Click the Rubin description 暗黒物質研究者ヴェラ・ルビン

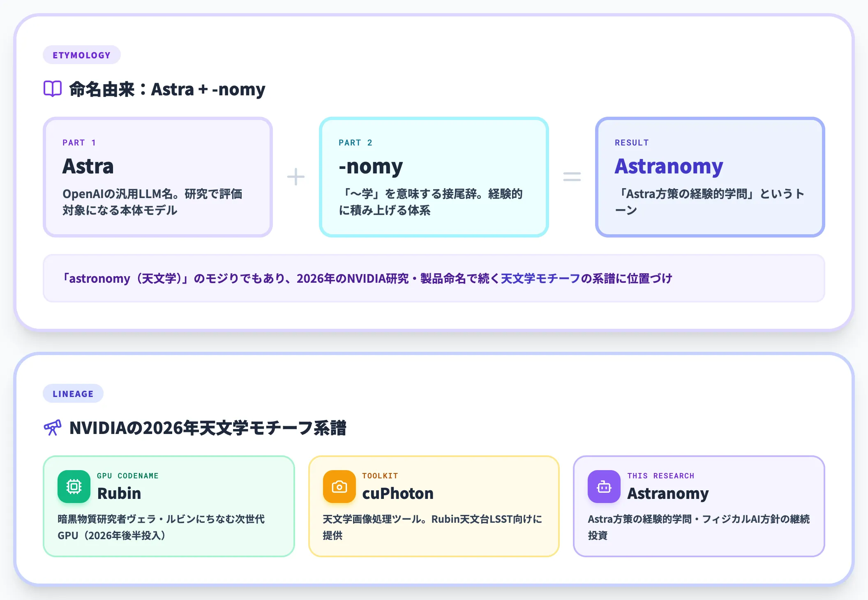tap(161, 527)
